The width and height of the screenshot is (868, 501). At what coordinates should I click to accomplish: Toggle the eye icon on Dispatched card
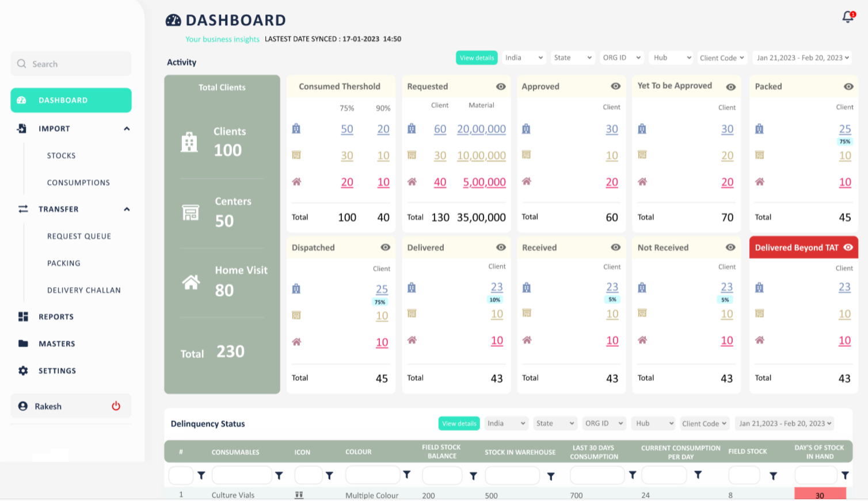point(385,247)
